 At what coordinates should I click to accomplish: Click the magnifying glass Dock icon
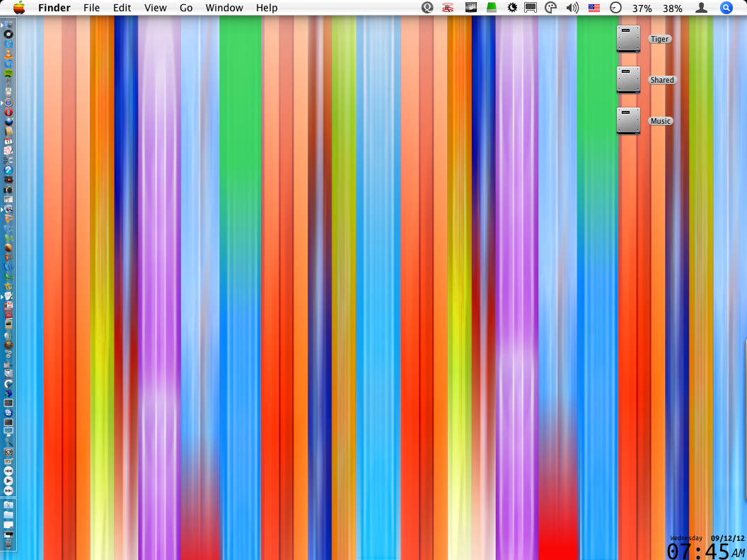click(x=8, y=441)
